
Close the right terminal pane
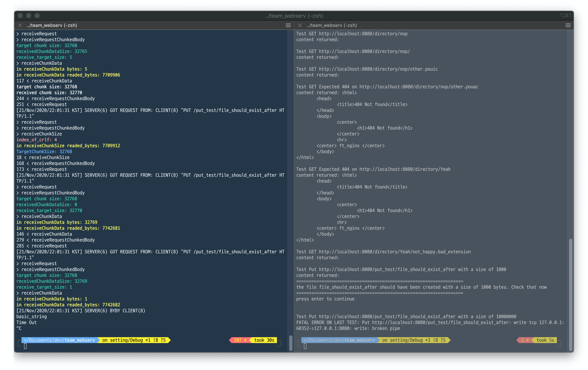(x=300, y=25)
